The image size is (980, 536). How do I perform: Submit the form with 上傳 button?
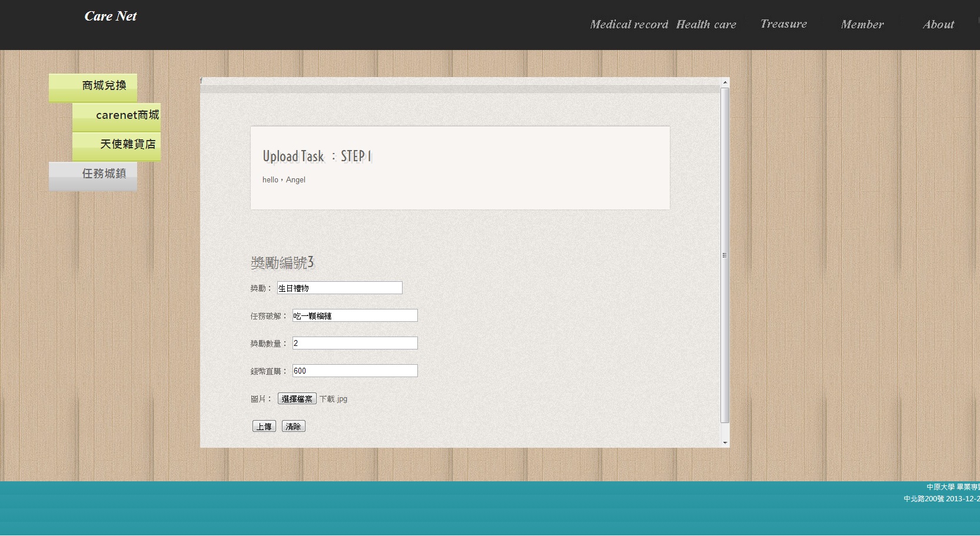click(264, 427)
